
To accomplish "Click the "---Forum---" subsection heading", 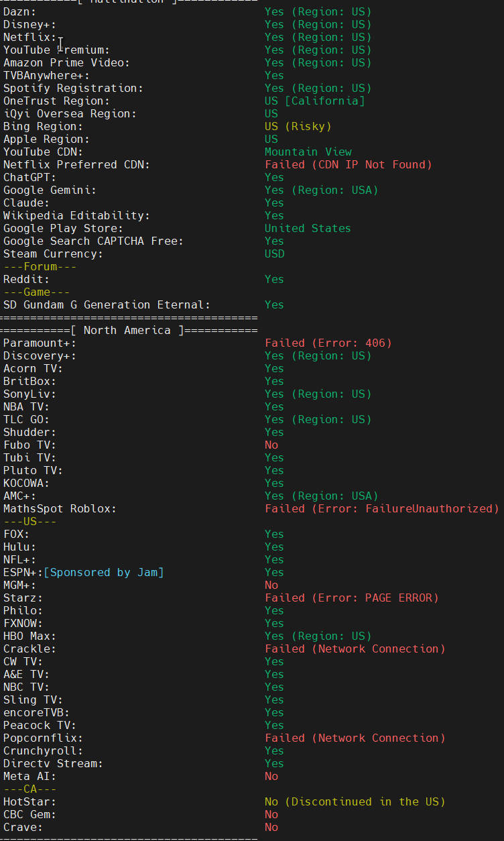I will click(40, 266).
